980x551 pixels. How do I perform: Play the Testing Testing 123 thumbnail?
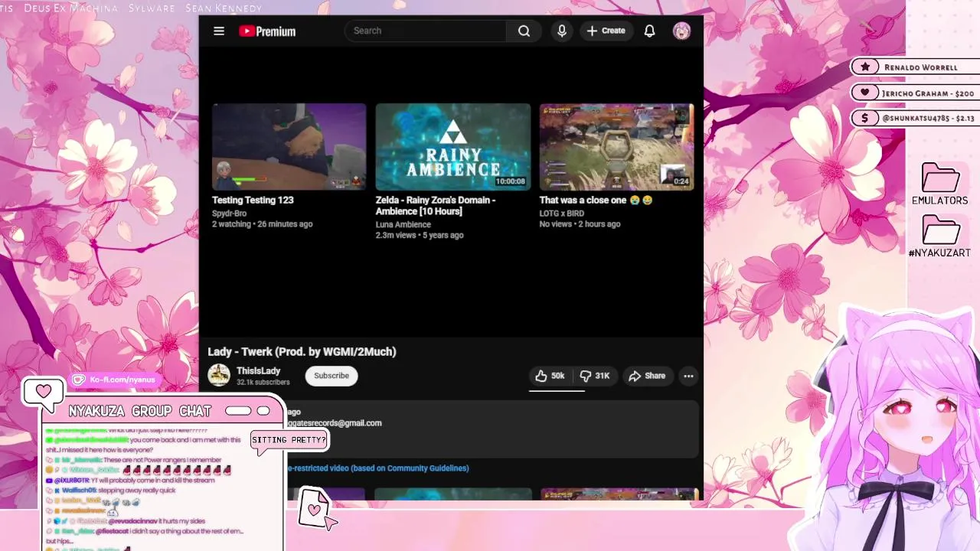coord(289,147)
